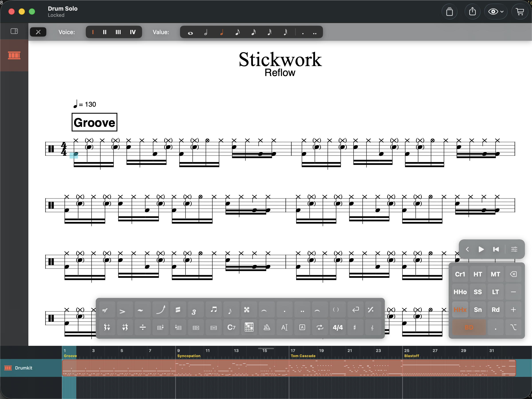Screen dimensions: 532x399
Task: Apply the mf dynamic marking
Action: tap(104, 309)
